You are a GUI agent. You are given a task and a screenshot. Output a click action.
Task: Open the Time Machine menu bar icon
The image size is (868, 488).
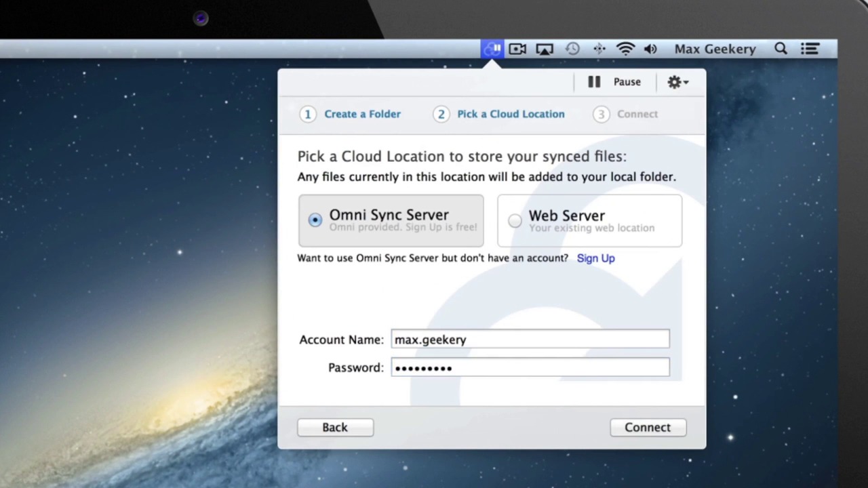pos(572,49)
